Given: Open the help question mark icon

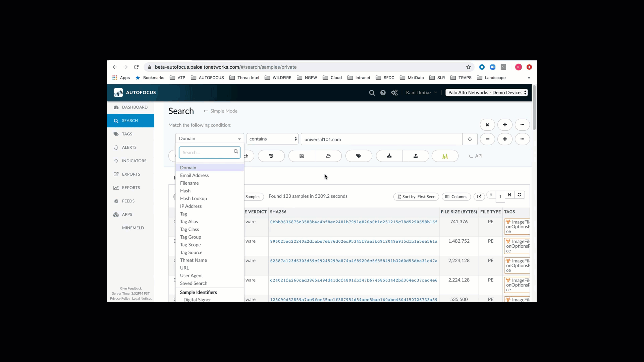Looking at the screenshot, I should pyautogui.click(x=383, y=93).
